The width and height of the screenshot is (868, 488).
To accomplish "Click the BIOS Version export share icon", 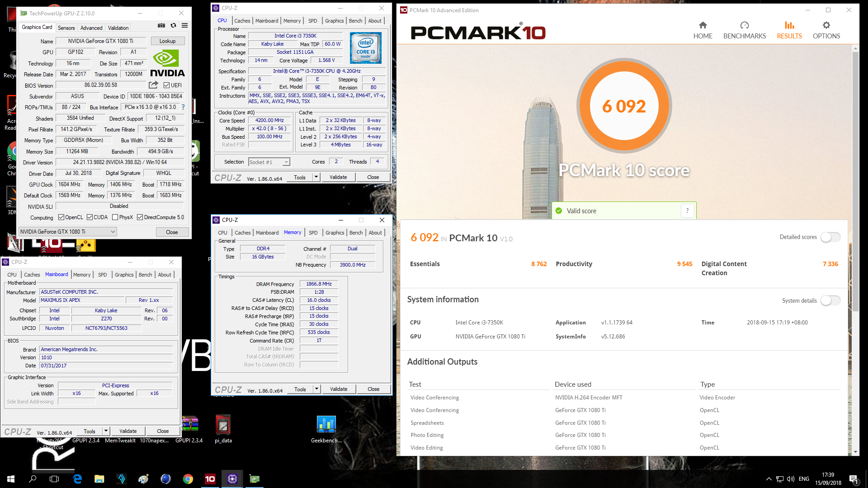I will (153, 85).
